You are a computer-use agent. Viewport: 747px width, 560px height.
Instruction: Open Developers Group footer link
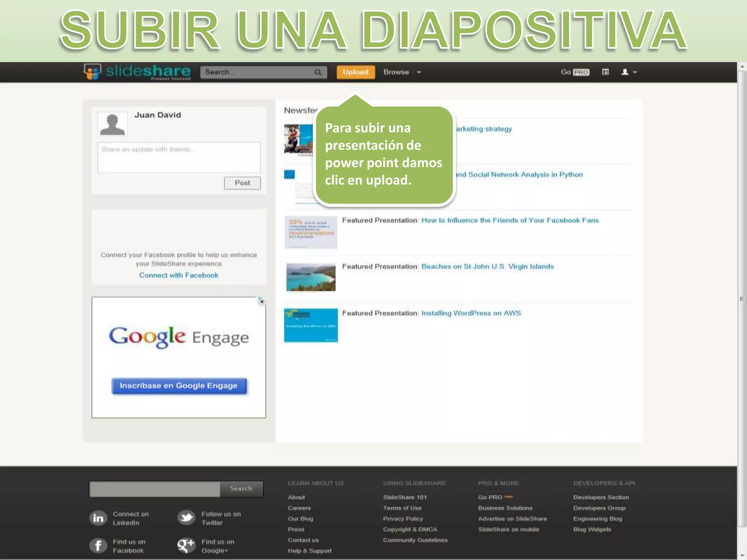tap(599, 508)
